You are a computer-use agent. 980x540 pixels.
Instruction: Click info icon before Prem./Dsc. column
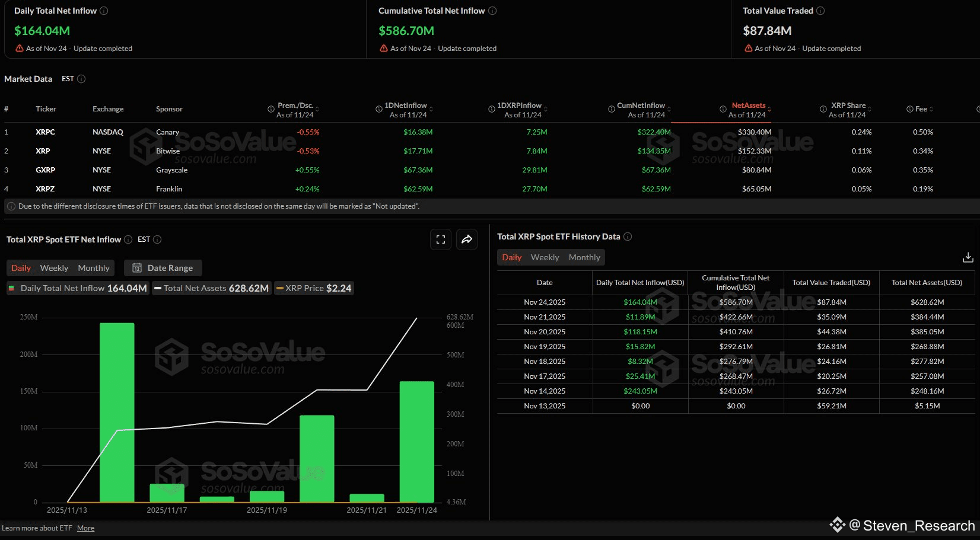[271, 109]
